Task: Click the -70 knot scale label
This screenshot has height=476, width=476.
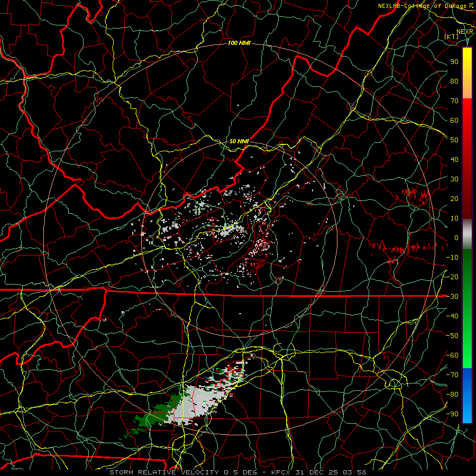Action: pos(452,375)
